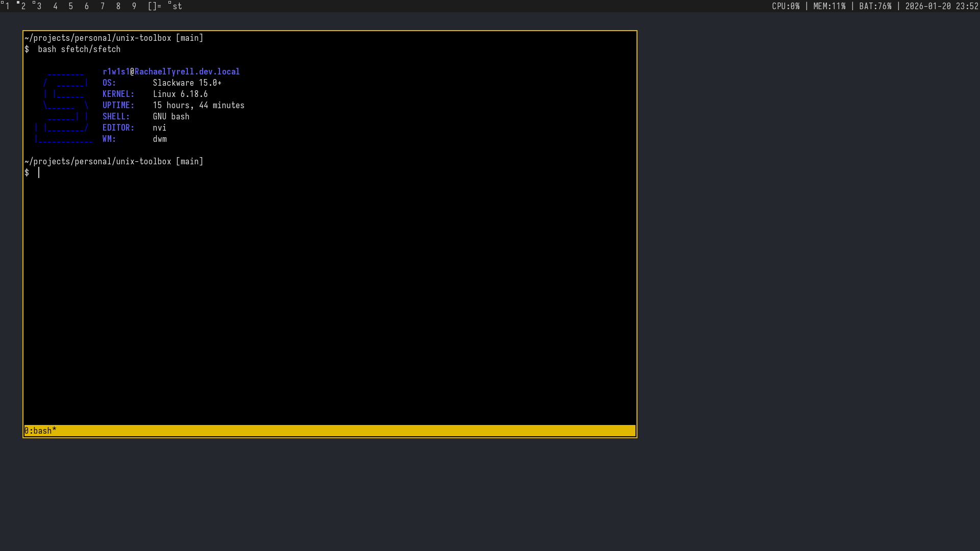Activate tag 8 in top bar
This screenshot has width=980, height=551.
pyautogui.click(x=118, y=6)
